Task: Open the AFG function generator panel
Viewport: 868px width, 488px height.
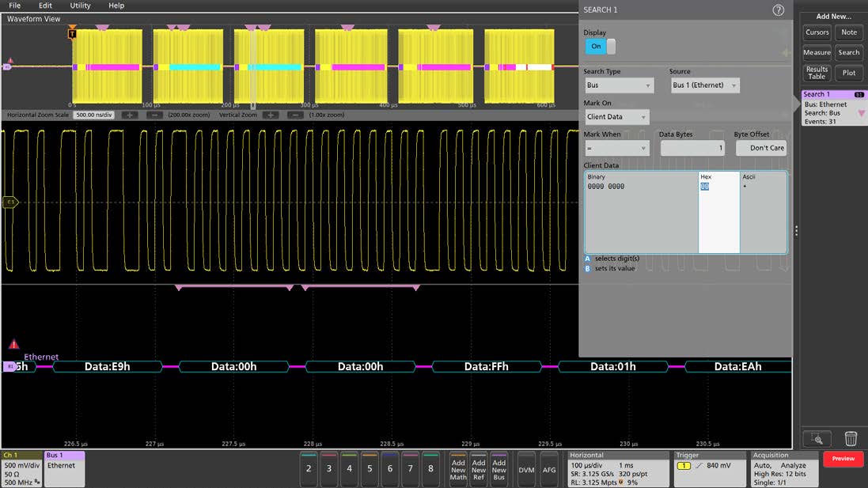Action: point(550,469)
